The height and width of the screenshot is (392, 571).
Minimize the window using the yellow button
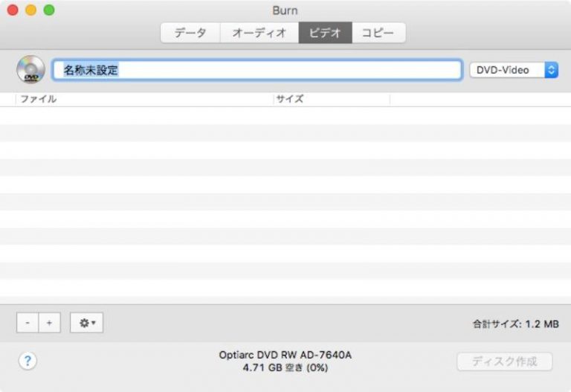click(x=30, y=10)
